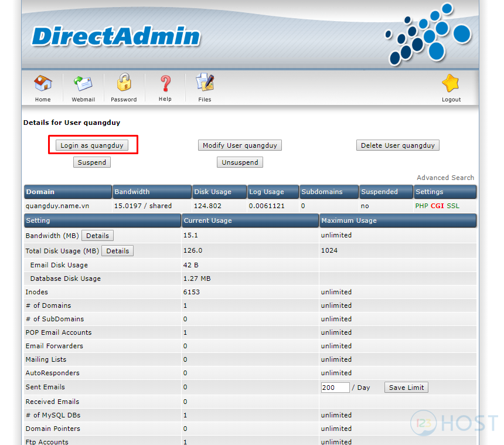
Task: Click the Received Emails row label
Action: pyautogui.click(x=52, y=402)
